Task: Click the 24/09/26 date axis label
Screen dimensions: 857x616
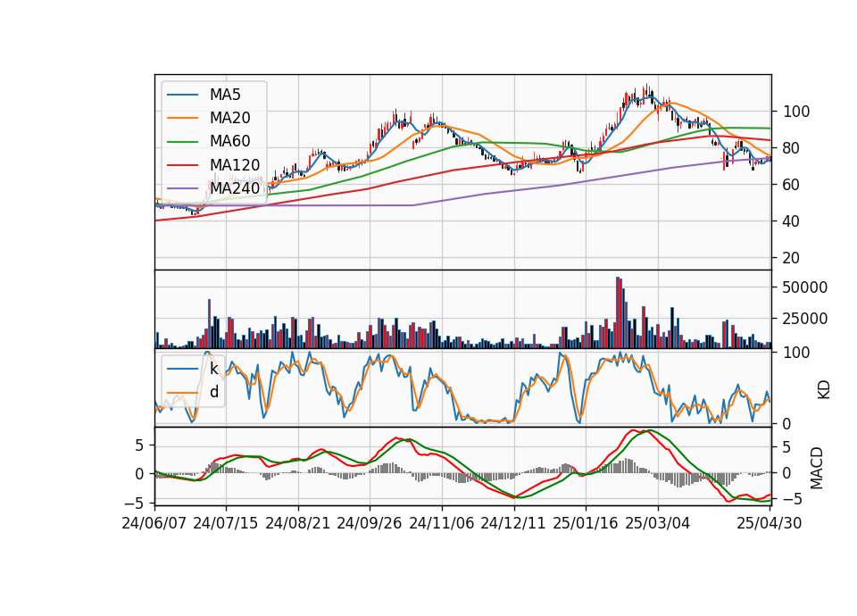Action: coord(370,523)
